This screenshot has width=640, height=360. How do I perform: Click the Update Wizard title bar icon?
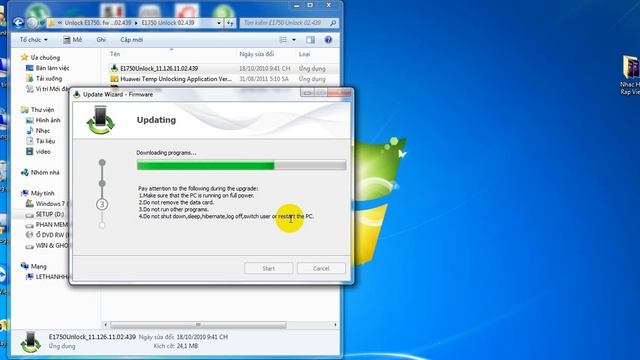[x=77, y=94]
